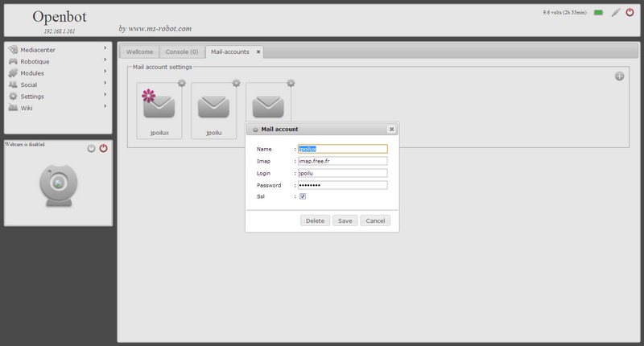Expand the Robotique submenu arrow
The width and height of the screenshot is (644, 346).
point(105,61)
